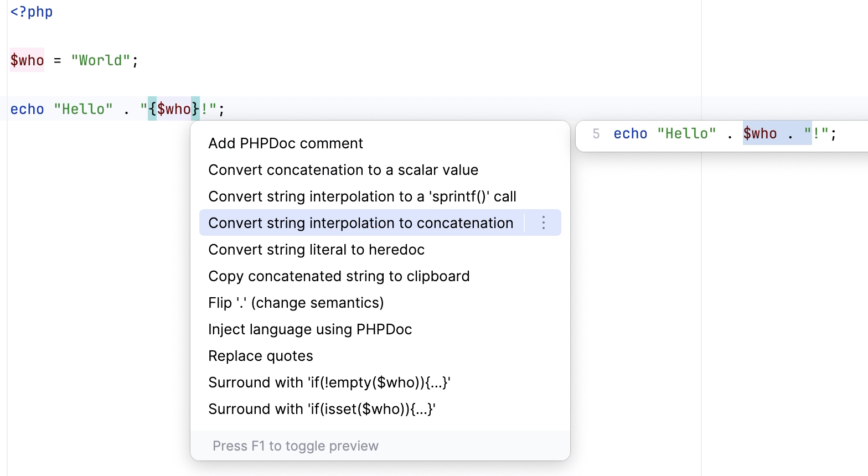Choose 'Replace quotes' action
This screenshot has width=868, height=476.
tap(260, 355)
